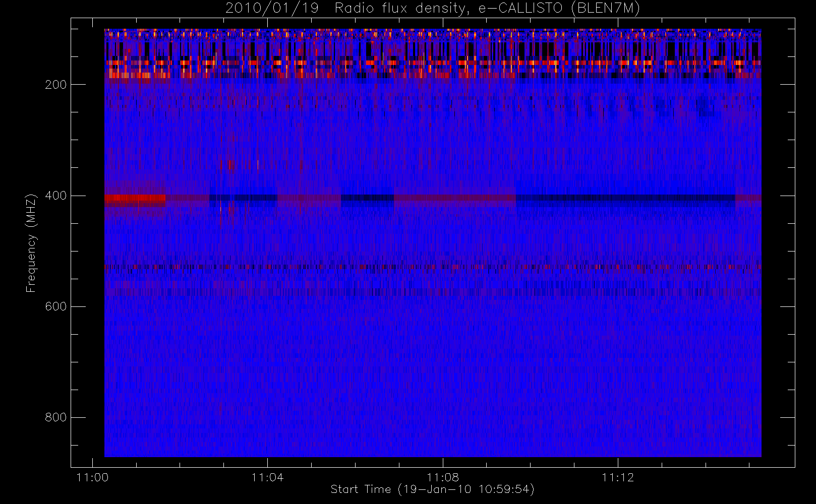Click the 'Frequency (MHZ)' axis label
The image size is (816, 504).
(31, 243)
